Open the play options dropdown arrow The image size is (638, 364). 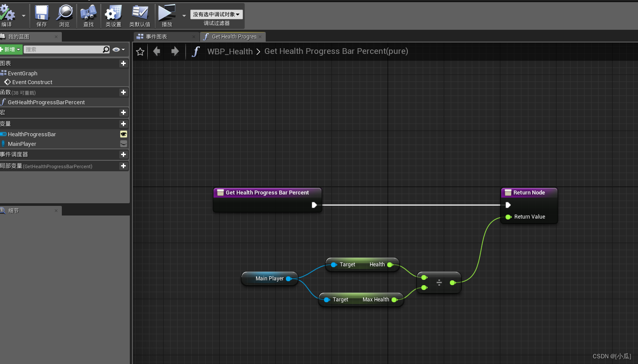click(184, 15)
